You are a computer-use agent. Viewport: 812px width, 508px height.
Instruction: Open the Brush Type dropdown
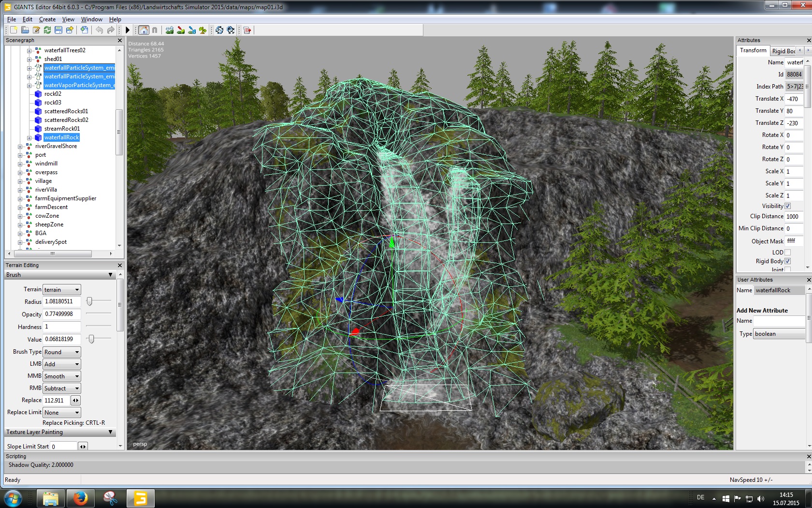61,352
